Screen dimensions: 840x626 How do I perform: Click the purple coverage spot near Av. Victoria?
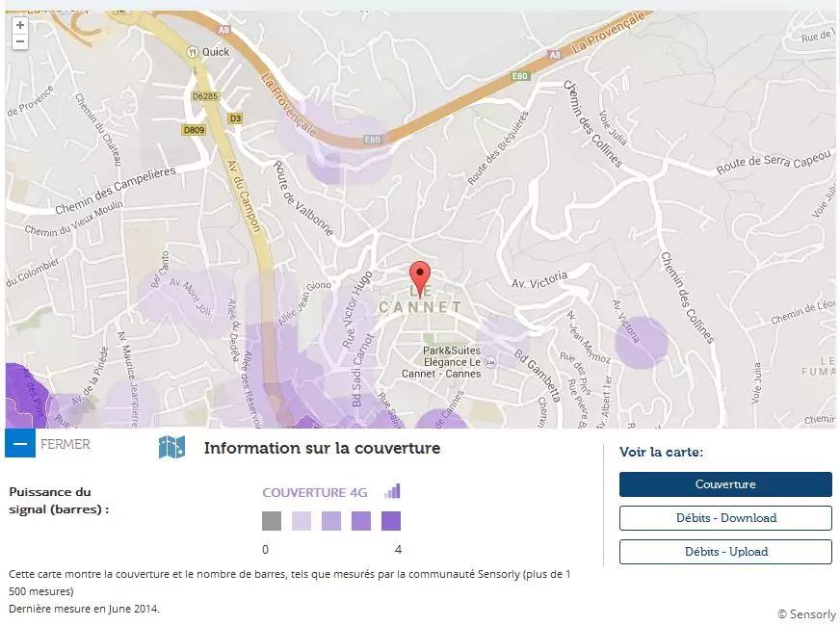tap(642, 342)
